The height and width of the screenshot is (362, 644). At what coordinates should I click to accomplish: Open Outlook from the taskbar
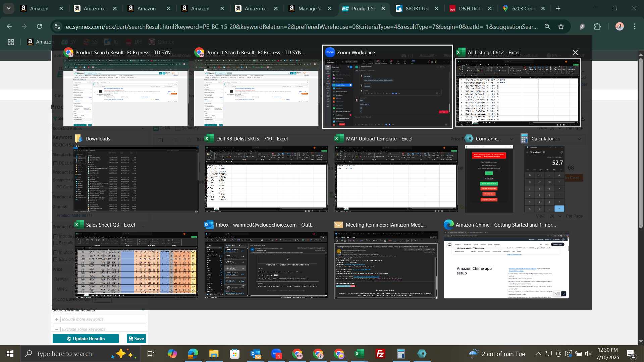point(256,354)
